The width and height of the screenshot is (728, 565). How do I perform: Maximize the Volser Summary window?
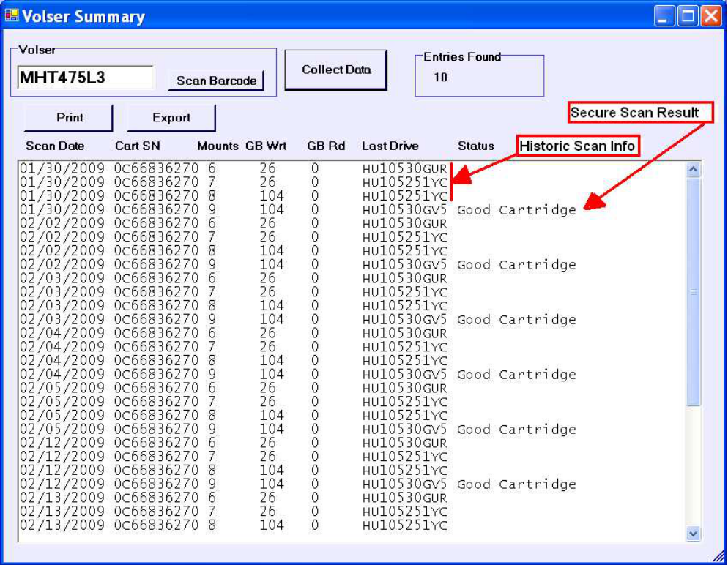[688, 17]
